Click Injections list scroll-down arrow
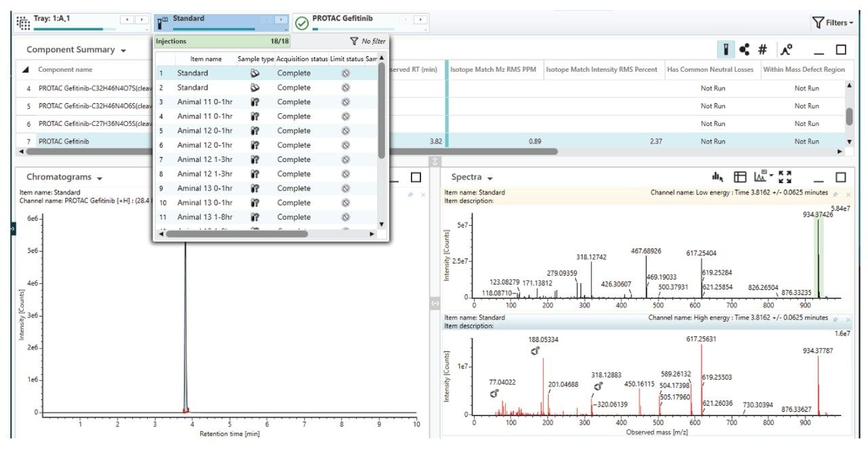This screenshot has width=868, height=450. (381, 224)
